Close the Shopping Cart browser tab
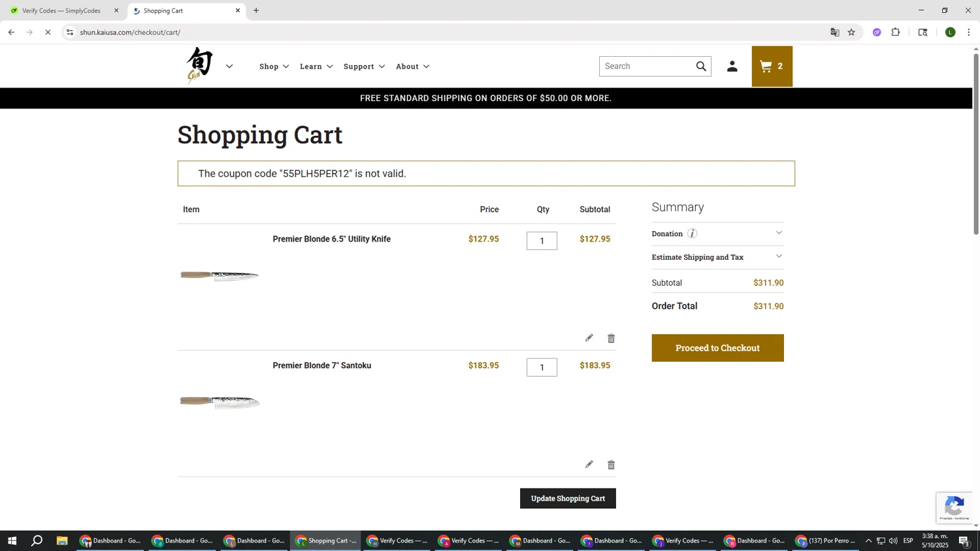Screen dimensions: 980x551 point(238,10)
